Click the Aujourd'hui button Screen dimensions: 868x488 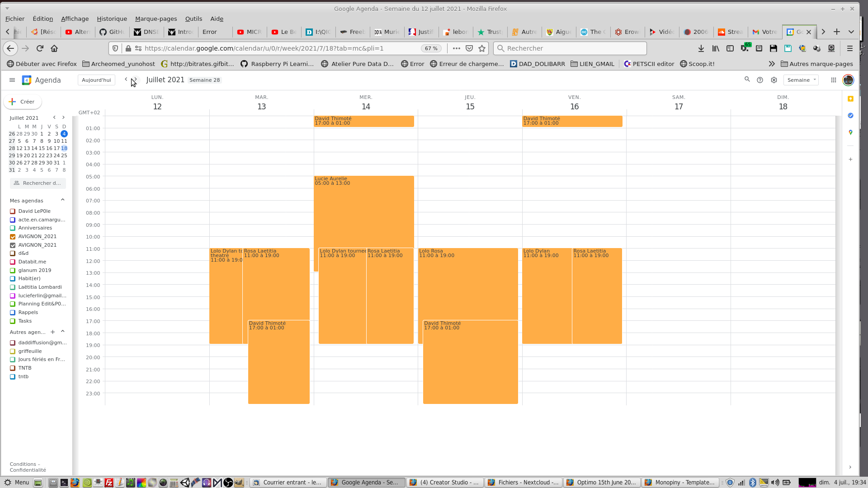96,80
